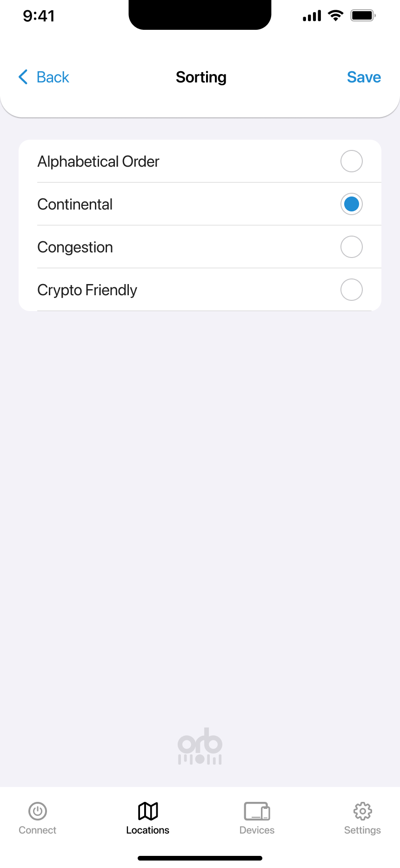Image resolution: width=400 pixels, height=868 pixels.
Task: Open the Connect tab label
Action: click(38, 830)
